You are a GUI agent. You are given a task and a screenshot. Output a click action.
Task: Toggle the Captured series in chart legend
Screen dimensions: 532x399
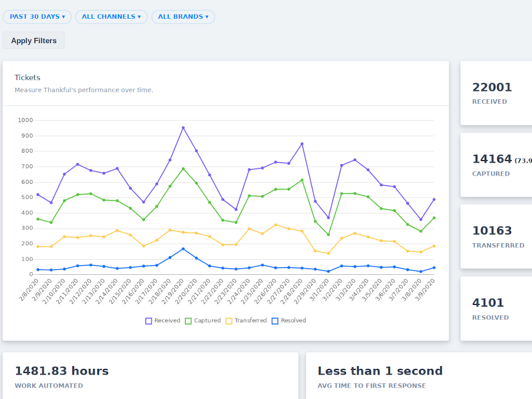(207, 321)
